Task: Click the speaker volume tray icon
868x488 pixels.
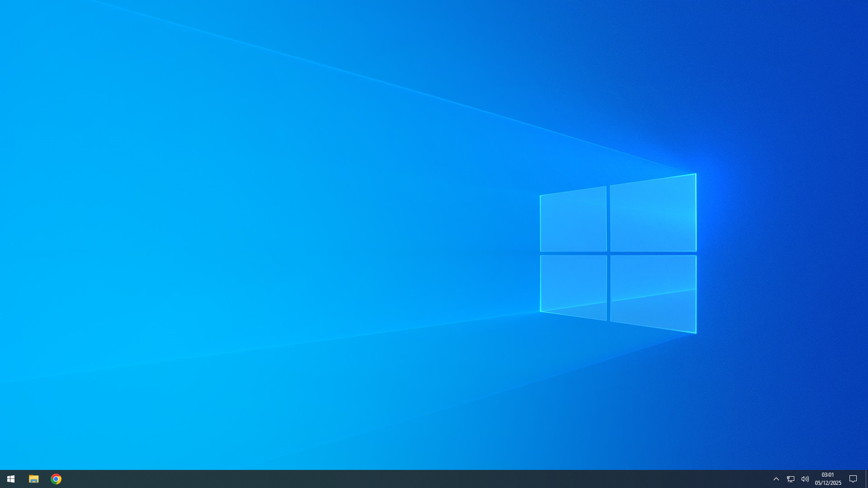Action: point(805,479)
